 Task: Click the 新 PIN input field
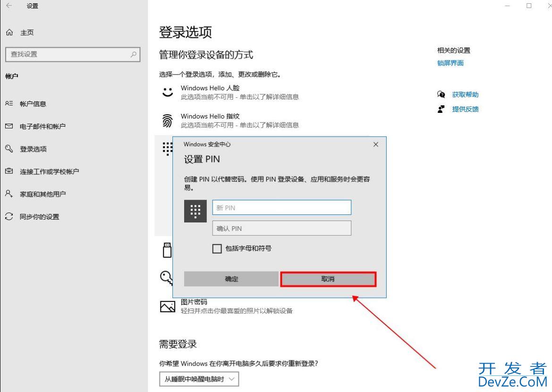pyautogui.click(x=281, y=207)
